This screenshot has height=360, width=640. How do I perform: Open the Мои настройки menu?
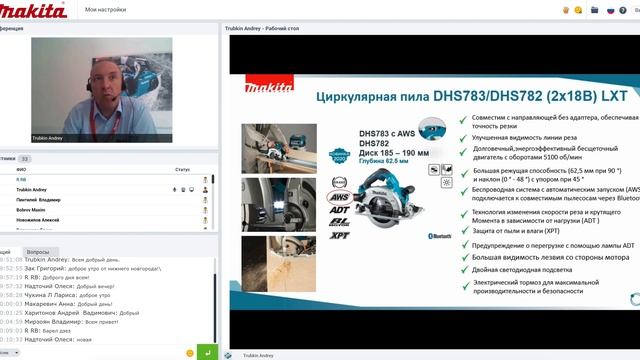point(105,9)
